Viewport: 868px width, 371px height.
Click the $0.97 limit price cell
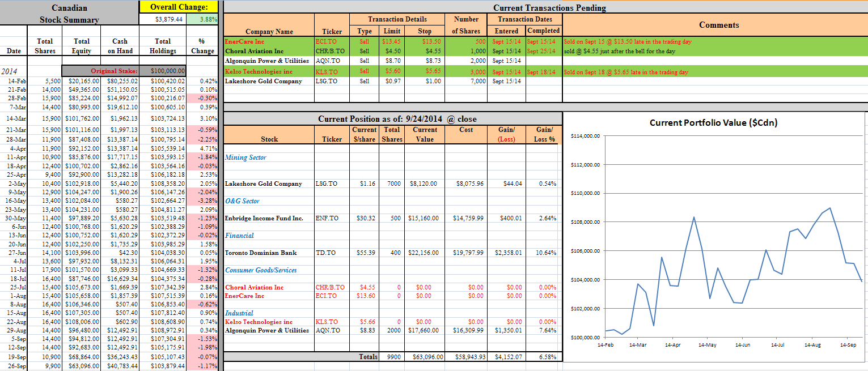pyautogui.click(x=393, y=81)
